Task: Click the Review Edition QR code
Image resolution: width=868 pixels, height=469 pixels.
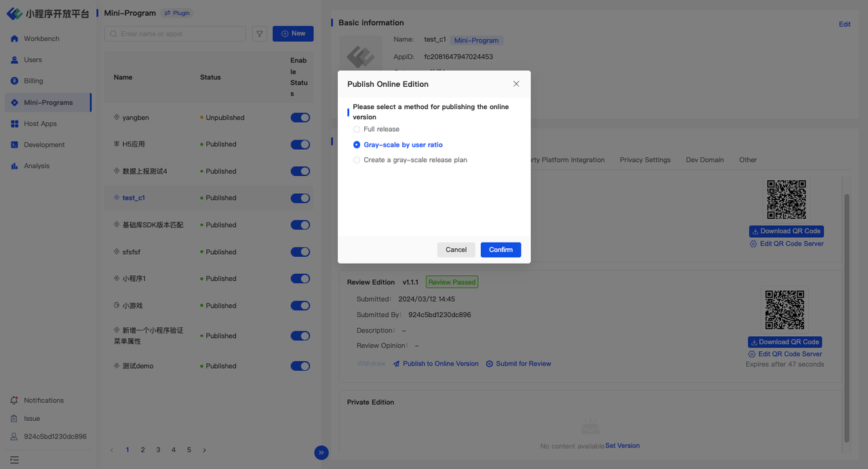Action: [x=785, y=310]
